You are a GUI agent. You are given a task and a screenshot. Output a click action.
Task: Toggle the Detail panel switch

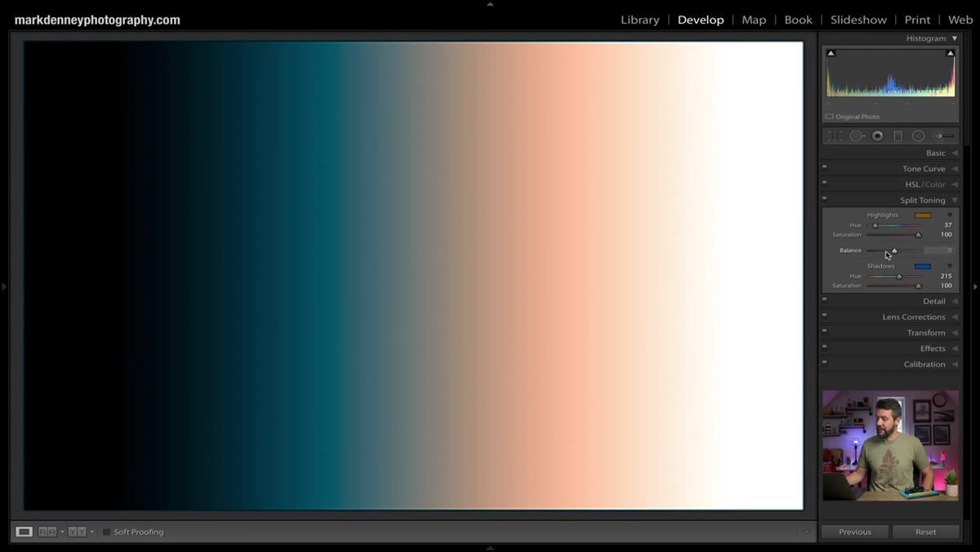[825, 299]
